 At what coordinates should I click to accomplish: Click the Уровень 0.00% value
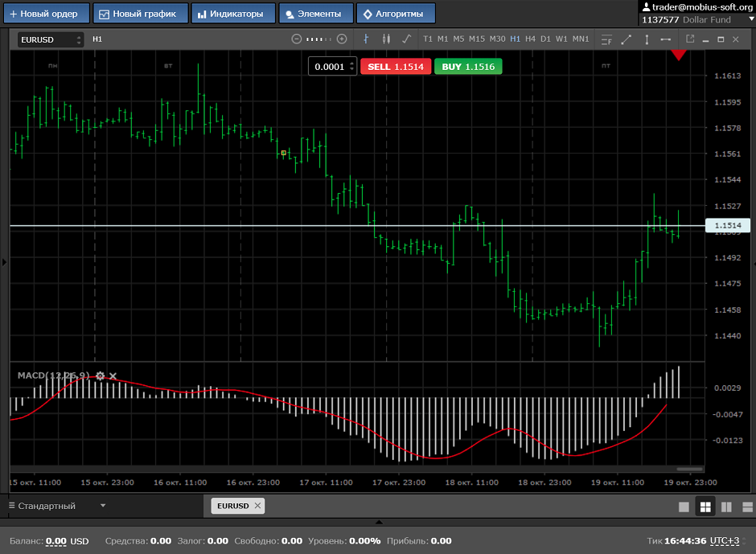(x=364, y=541)
